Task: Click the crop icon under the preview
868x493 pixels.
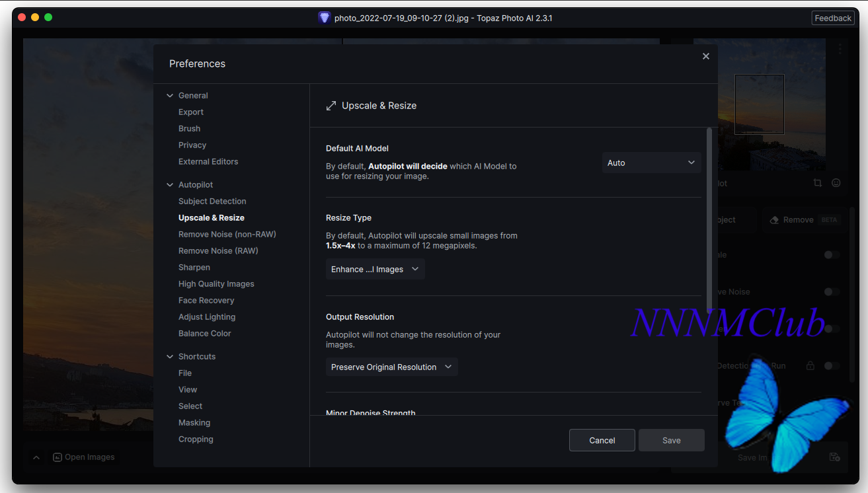Action: 818,183
